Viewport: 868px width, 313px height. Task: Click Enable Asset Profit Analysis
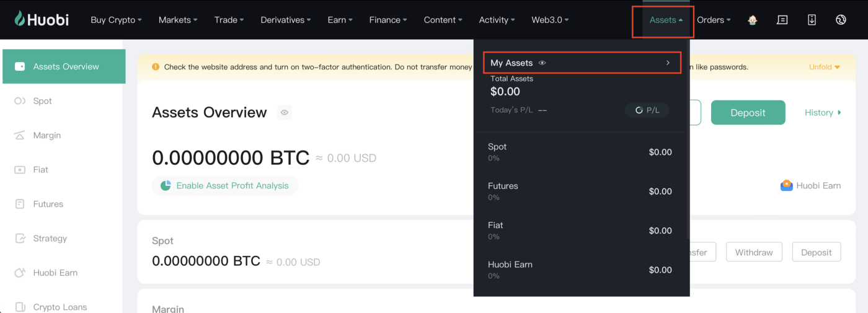[225, 185]
